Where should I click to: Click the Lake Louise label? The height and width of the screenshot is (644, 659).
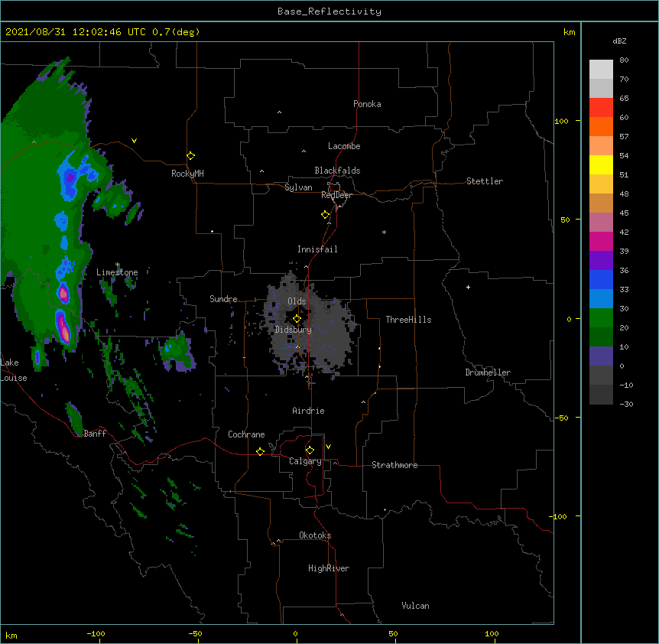point(13,370)
